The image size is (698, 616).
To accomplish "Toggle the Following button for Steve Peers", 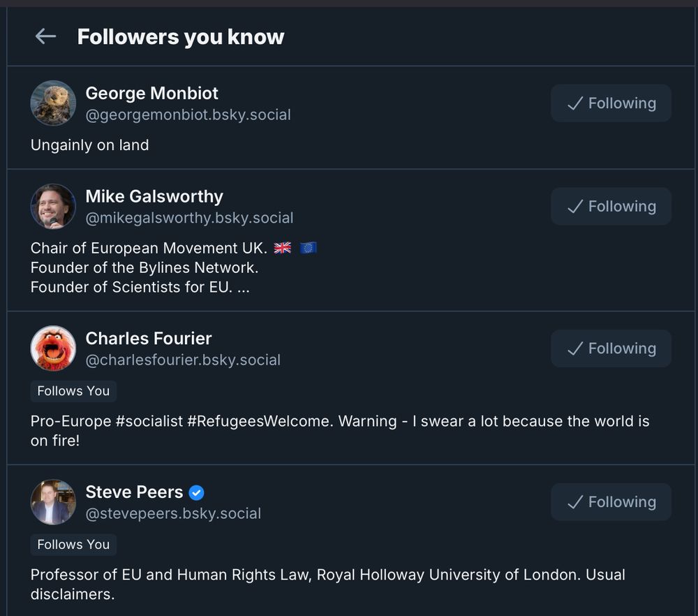I will tap(611, 502).
